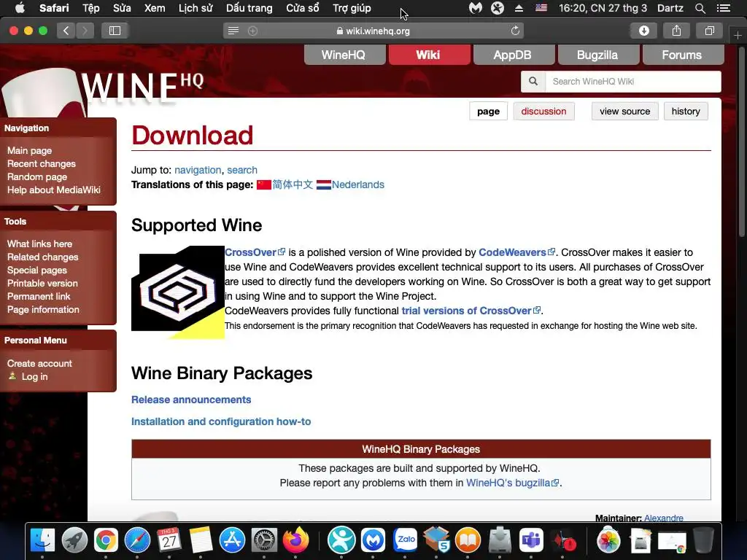Launch Launchpad rocket in the dock
Viewport: 747px width, 560px height.
click(x=74, y=540)
